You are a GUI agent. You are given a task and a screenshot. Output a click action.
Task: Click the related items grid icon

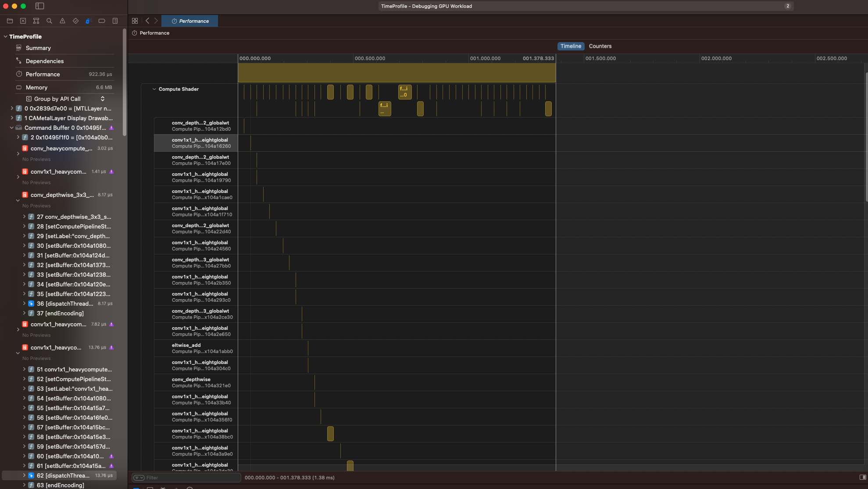pyautogui.click(x=135, y=21)
